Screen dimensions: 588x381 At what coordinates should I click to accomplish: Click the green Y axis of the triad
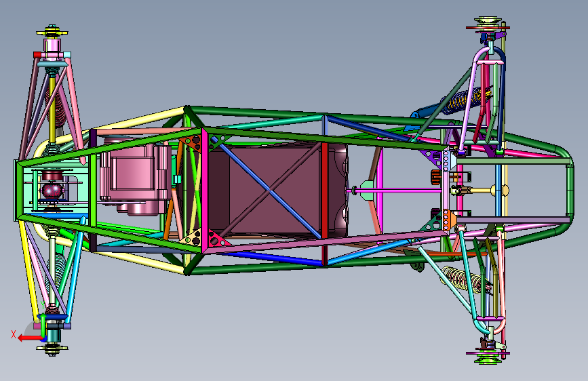click(x=43, y=324)
